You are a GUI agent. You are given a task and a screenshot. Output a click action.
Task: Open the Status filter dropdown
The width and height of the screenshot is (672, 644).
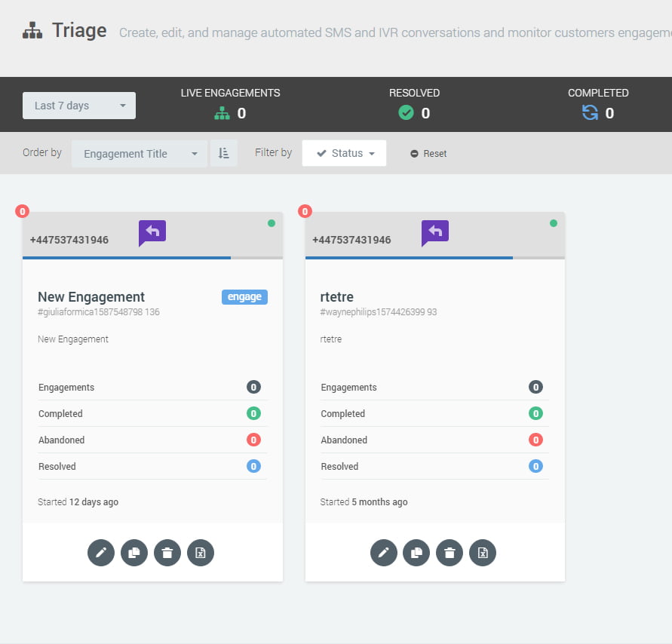344,153
